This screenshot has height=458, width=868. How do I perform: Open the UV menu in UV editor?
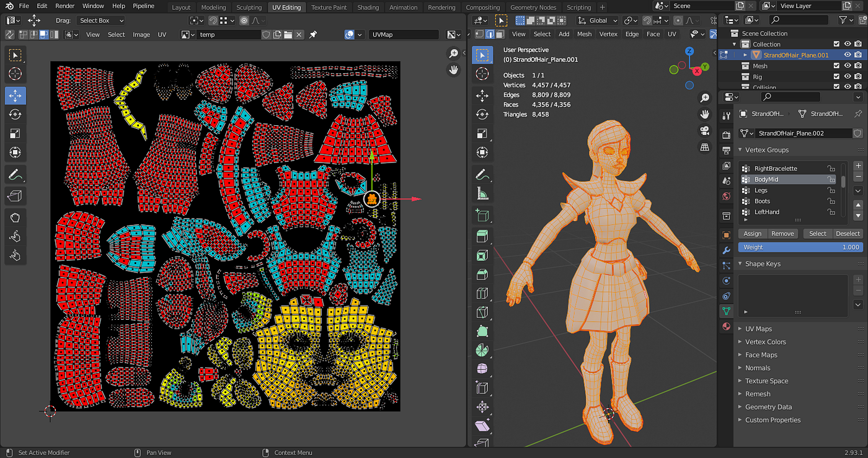(162, 35)
